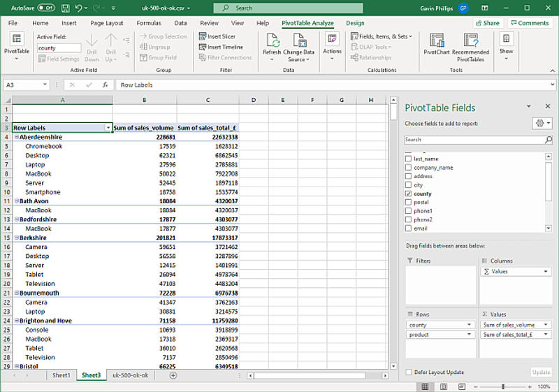Open the product field dropdown in Rows
Viewport: 559px width, 392px height.
(x=468, y=335)
